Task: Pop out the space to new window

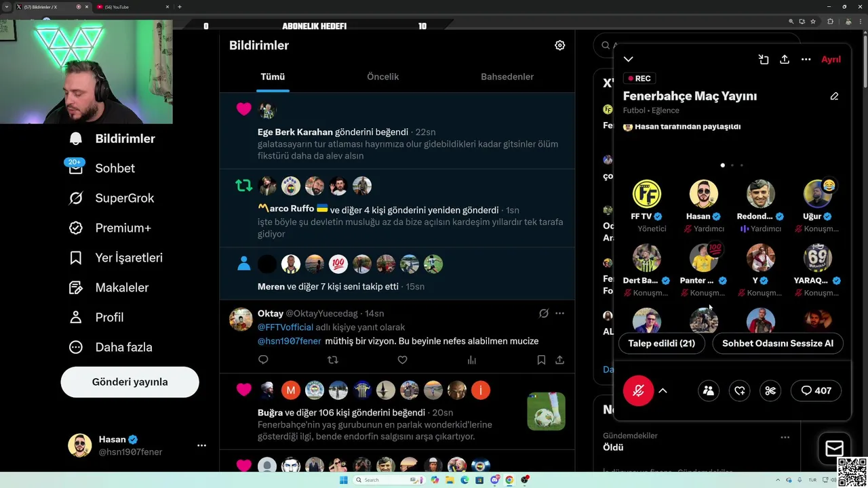Action: 764,60
